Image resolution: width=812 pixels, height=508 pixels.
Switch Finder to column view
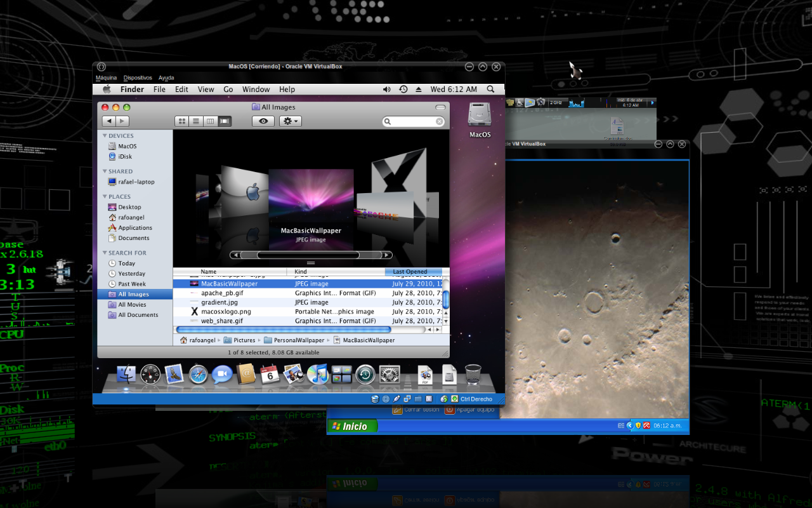tap(210, 121)
